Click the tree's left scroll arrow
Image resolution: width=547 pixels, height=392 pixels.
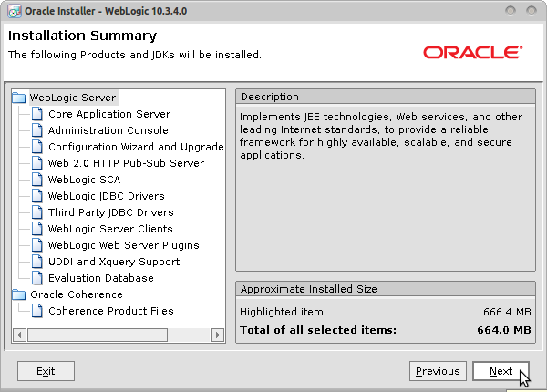click(19, 335)
